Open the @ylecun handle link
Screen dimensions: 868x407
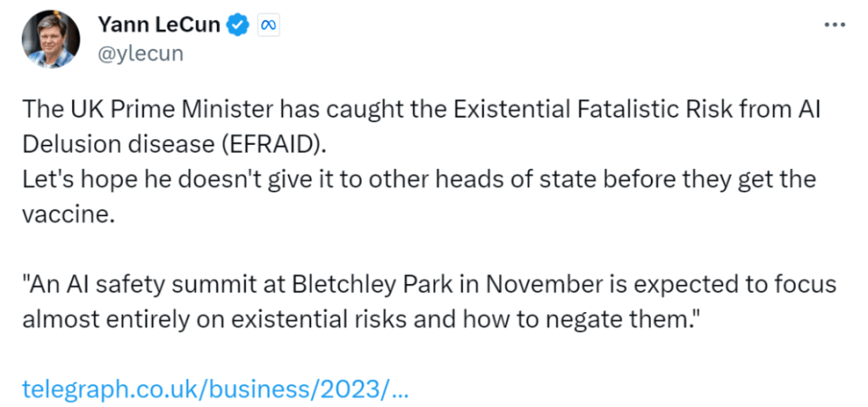(x=140, y=53)
